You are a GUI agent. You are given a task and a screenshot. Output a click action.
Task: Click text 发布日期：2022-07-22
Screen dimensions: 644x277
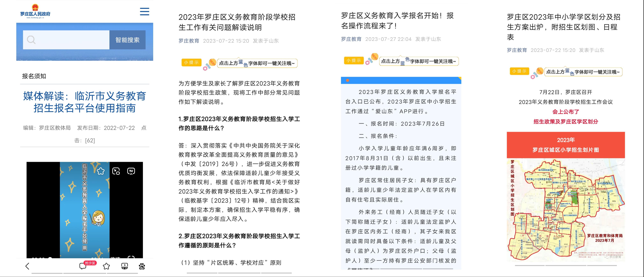coord(106,128)
